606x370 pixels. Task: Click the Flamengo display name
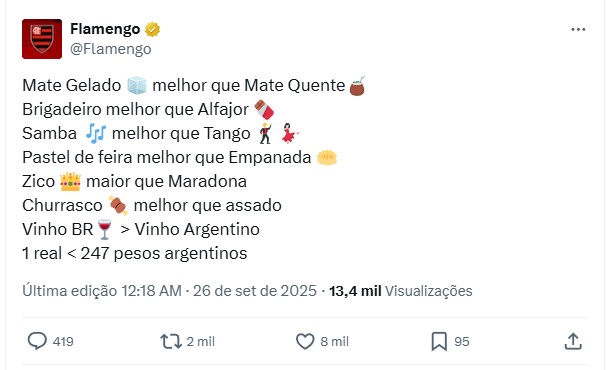pos(105,29)
